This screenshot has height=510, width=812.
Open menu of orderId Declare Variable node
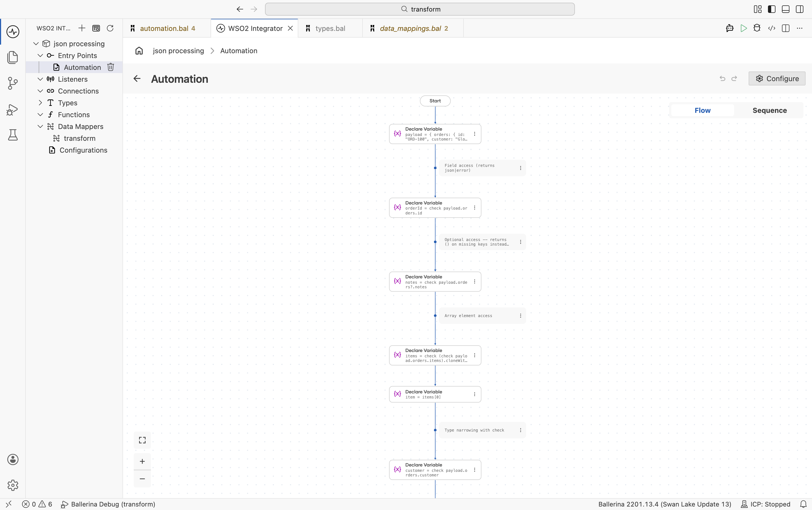click(x=474, y=208)
